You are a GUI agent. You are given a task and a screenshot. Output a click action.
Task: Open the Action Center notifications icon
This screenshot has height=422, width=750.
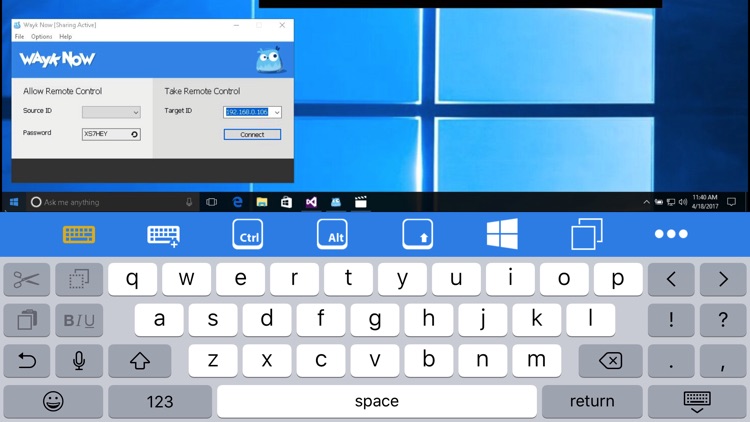click(731, 202)
